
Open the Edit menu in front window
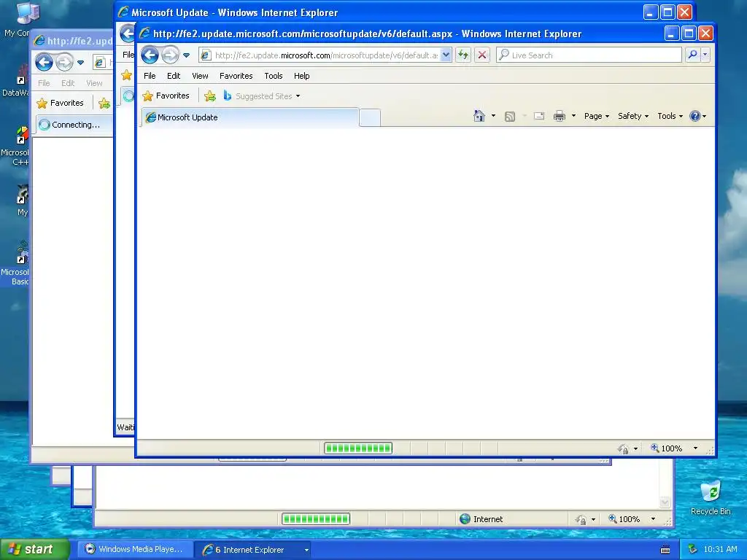[174, 76]
